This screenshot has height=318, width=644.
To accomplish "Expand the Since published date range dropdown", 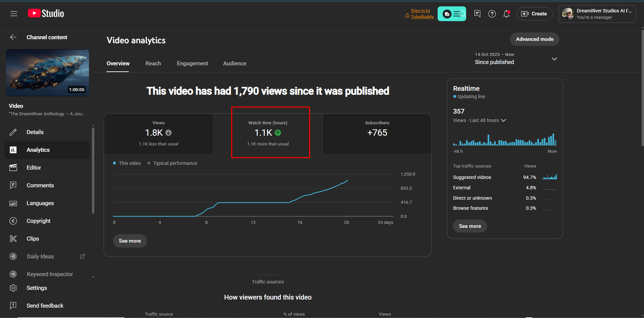I will [x=516, y=59].
